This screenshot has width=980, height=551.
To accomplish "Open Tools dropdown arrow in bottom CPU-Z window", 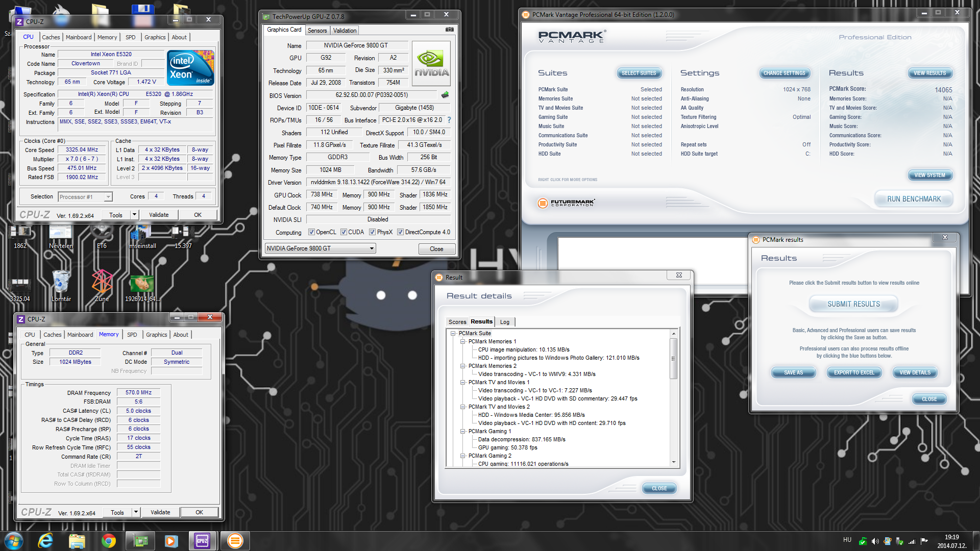I will tap(136, 512).
